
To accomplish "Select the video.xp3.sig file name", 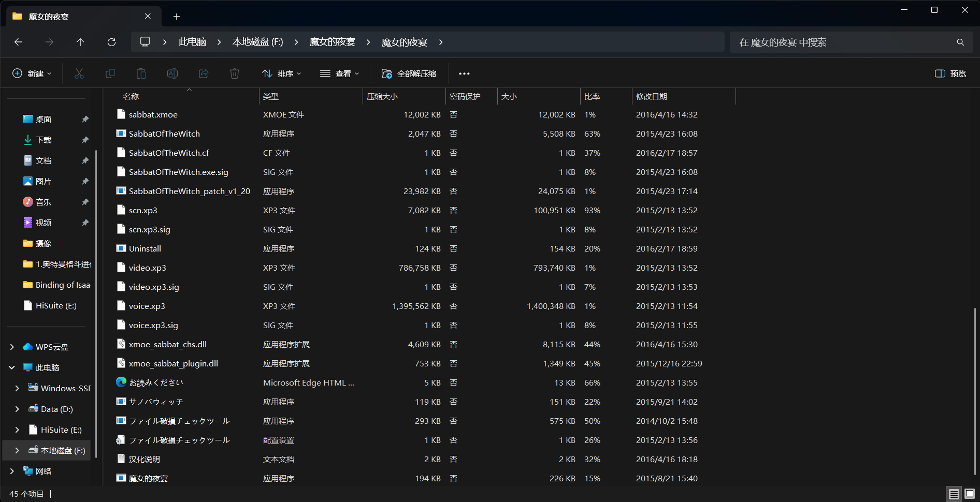I will pyautogui.click(x=154, y=287).
